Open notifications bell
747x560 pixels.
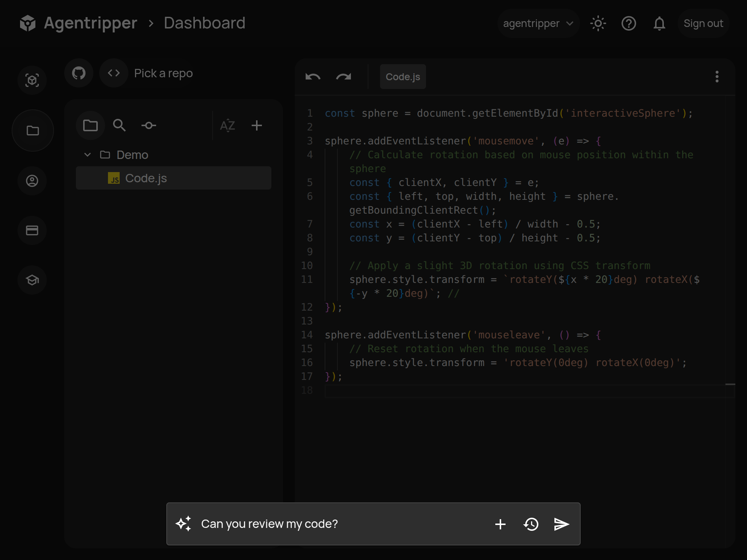coord(659,24)
